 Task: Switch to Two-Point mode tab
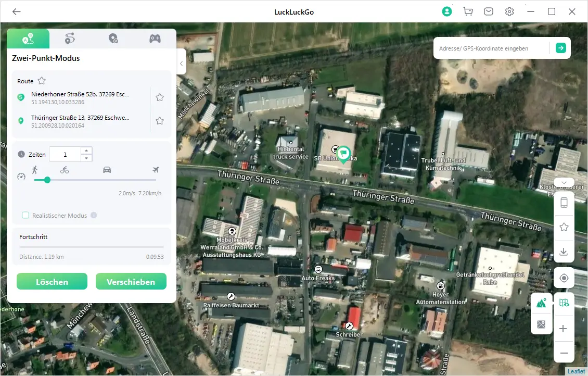click(28, 39)
